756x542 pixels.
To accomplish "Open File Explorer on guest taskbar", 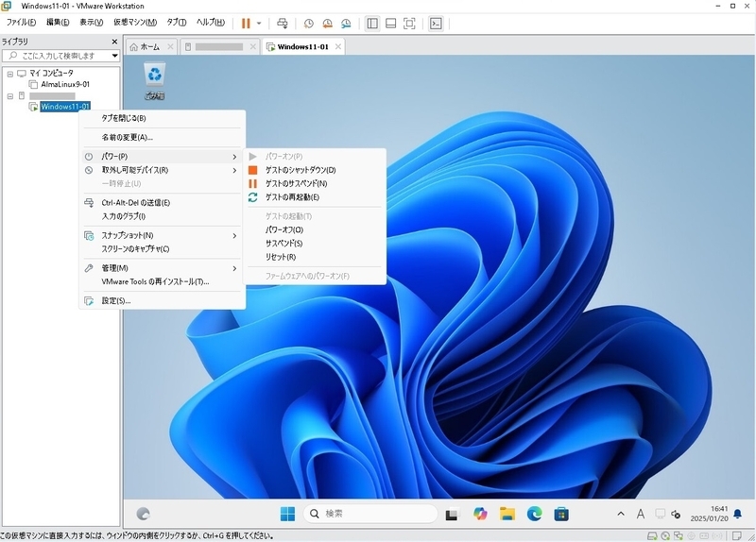I will (507, 514).
